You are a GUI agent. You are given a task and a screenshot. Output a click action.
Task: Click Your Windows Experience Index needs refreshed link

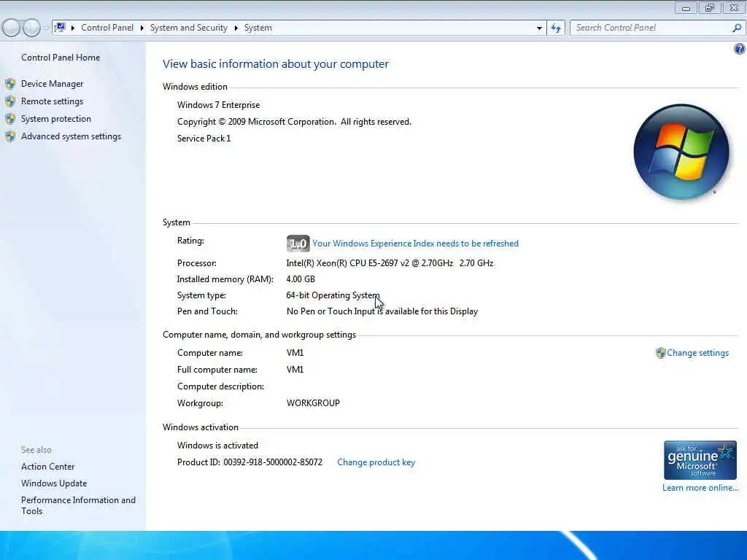415,244
